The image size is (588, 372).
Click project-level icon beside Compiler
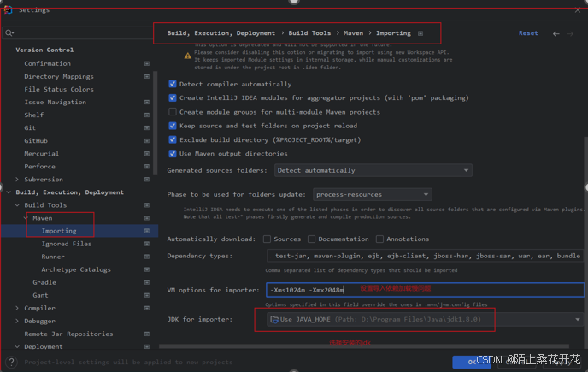pos(147,308)
